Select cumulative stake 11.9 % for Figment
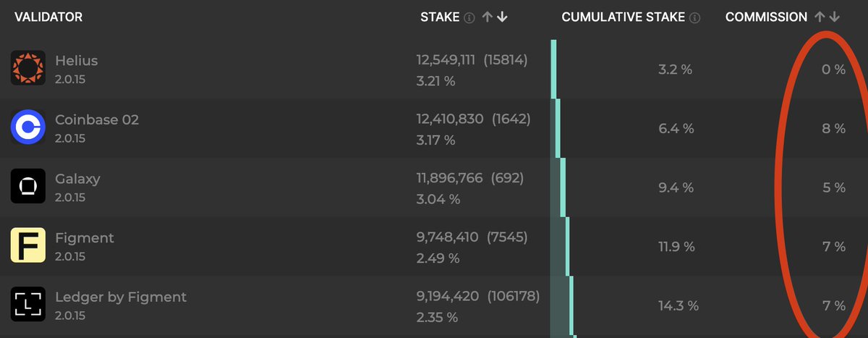 pyautogui.click(x=676, y=247)
